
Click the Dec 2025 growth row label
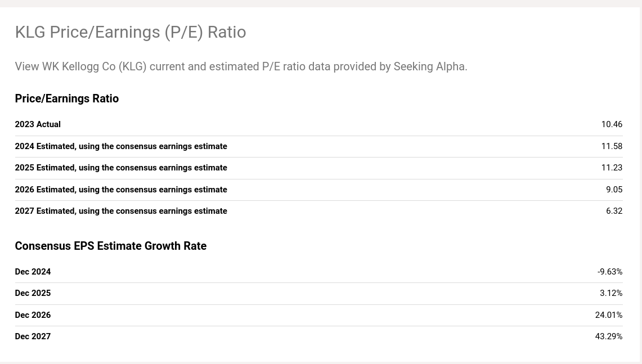pos(33,293)
